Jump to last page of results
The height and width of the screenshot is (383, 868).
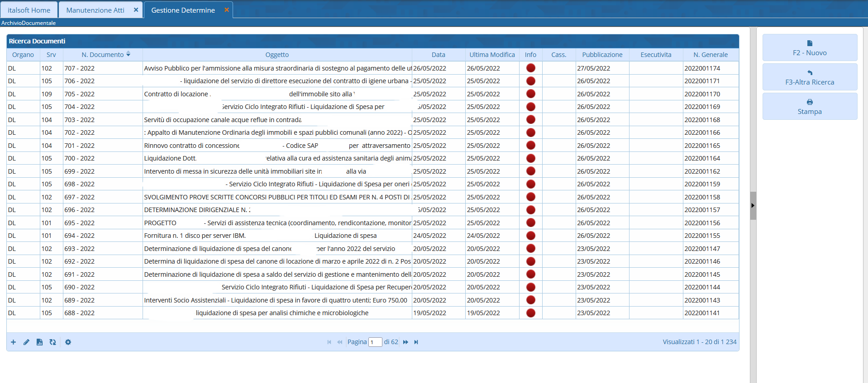point(416,342)
